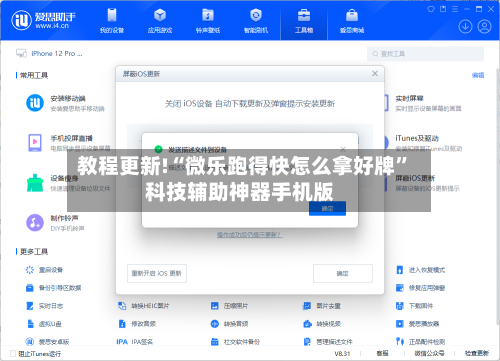
Task: Open the iTunes及驱动 tool
Action: coord(428,143)
